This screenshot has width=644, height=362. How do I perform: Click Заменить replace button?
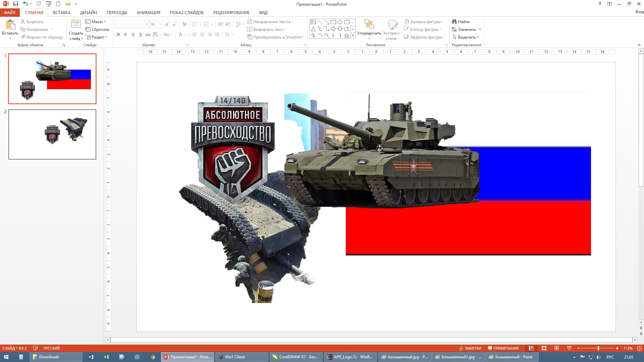point(464,29)
